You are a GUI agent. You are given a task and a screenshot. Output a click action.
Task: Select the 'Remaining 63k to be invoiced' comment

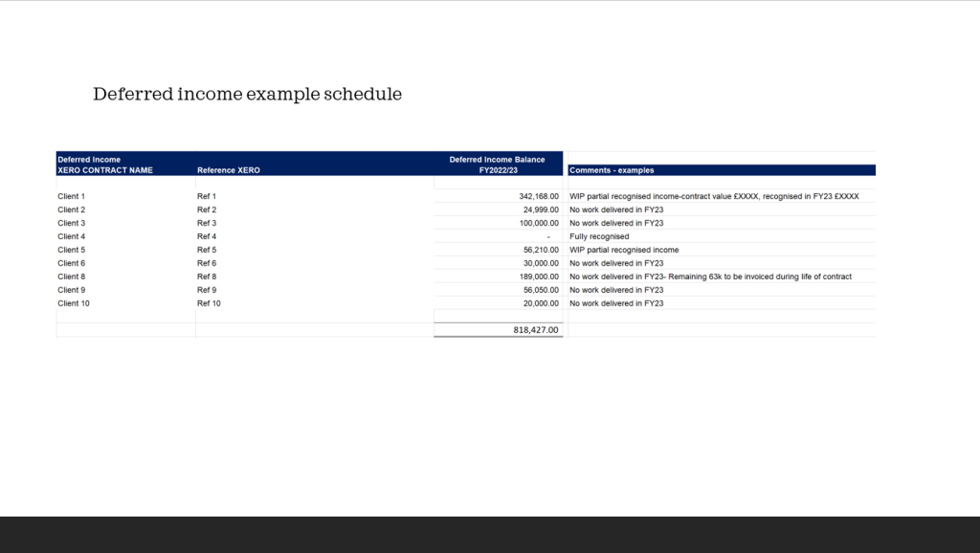[710, 276]
